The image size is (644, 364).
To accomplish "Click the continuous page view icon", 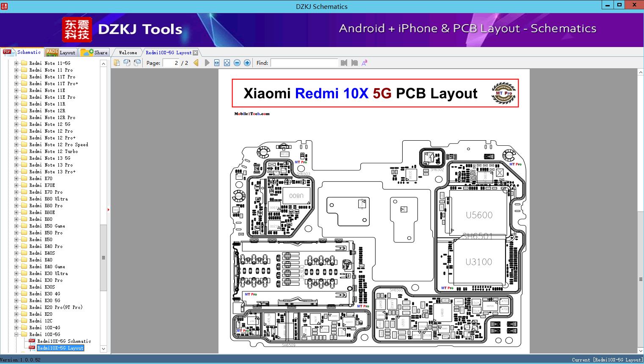I will 137,62.
